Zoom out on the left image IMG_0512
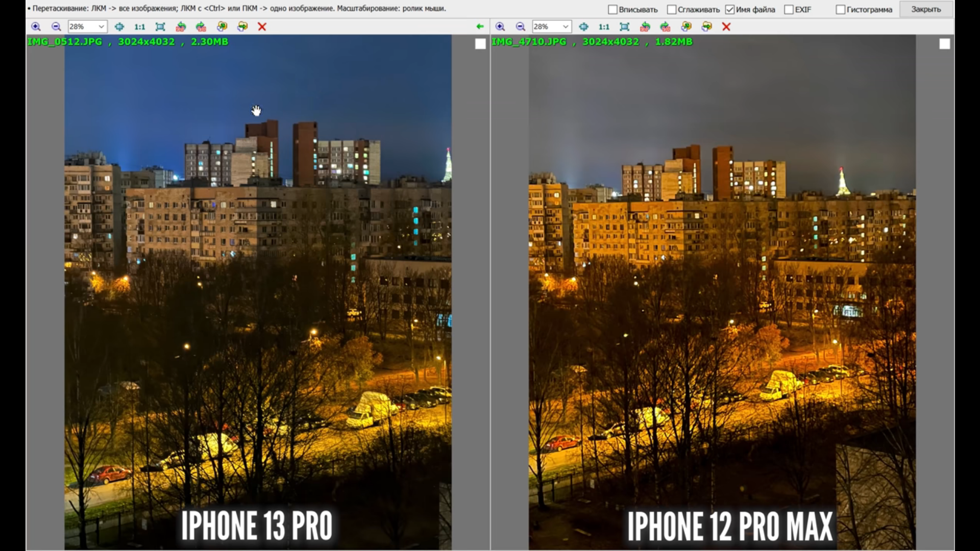 [56, 27]
